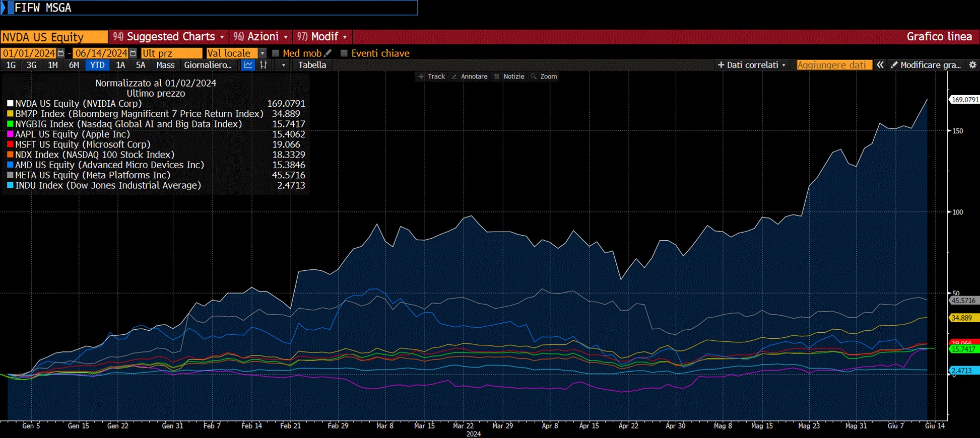The width and height of the screenshot is (980, 438).
Task: Expand the Azioni menu
Action: point(260,37)
